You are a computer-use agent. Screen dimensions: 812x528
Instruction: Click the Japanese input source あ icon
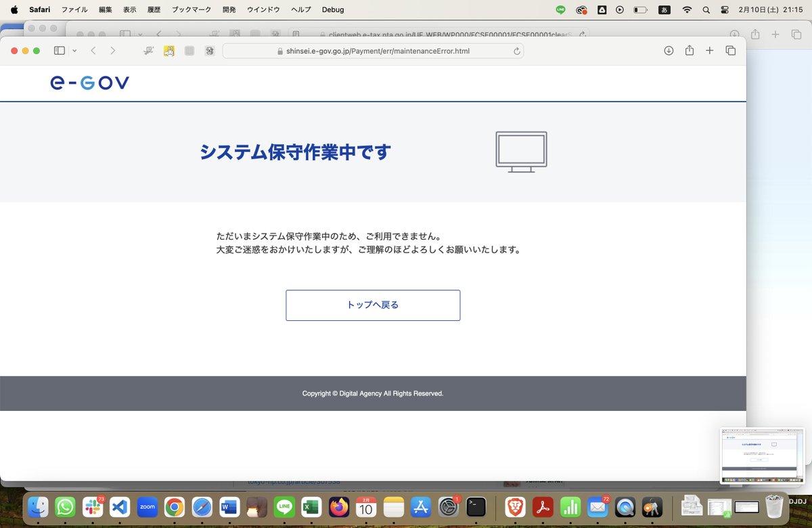(664, 9)
